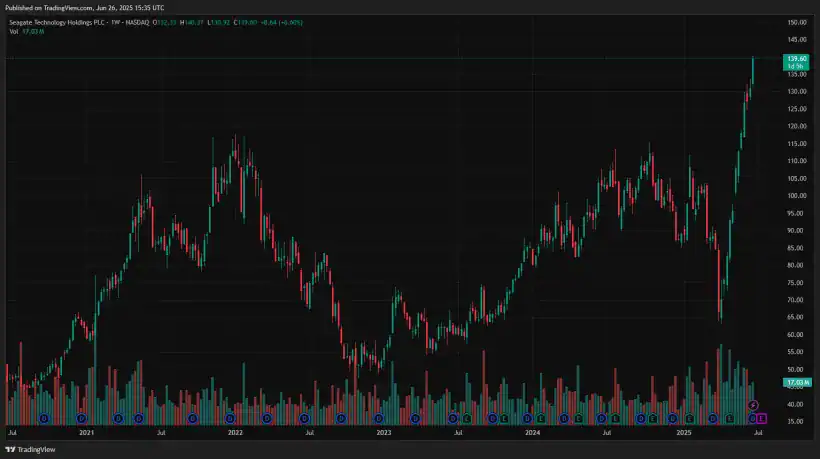
Task: Click the 2023 label on the time axis
Action: (384, 433)
